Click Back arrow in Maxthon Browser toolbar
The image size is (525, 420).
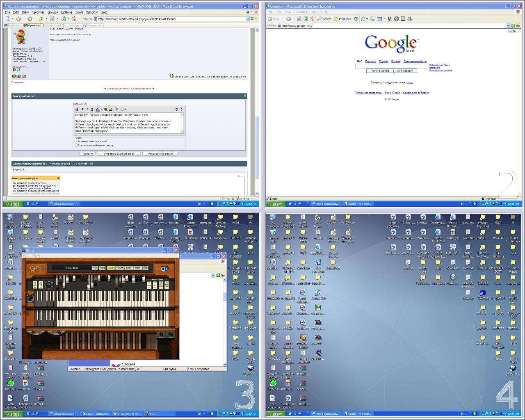coord(18,19)
